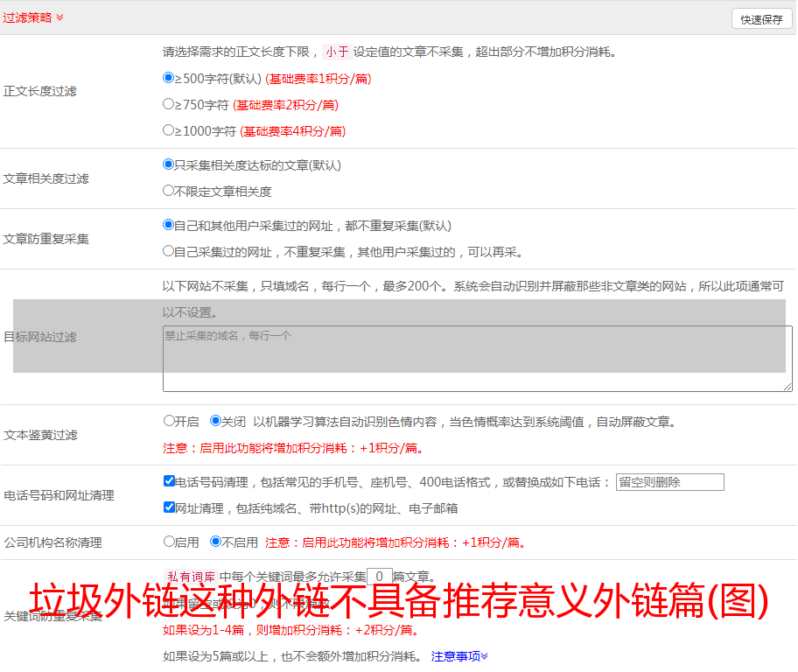Viewport: 798px width, 672px height.
Task: Select ≥500字符(默认) length option
Action: (x=169, y=78)
